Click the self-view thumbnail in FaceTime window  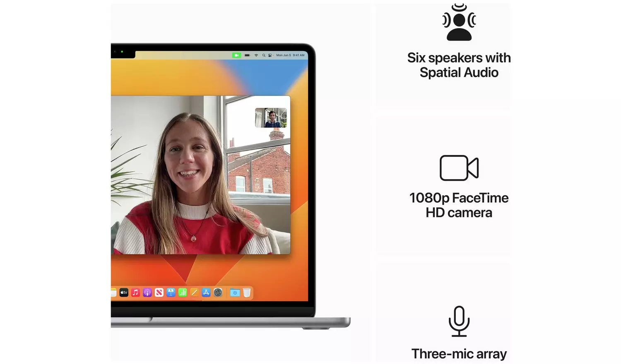point(271,118)
